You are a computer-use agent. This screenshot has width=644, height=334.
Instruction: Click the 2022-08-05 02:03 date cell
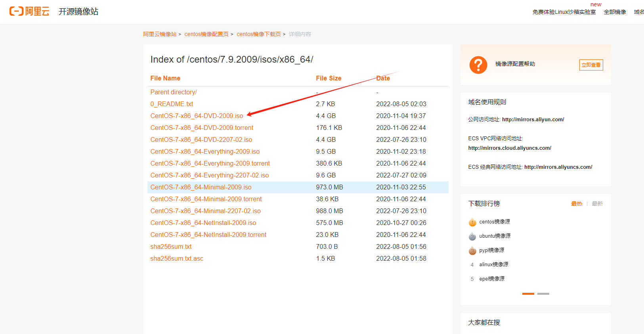[x=401, y=104]
